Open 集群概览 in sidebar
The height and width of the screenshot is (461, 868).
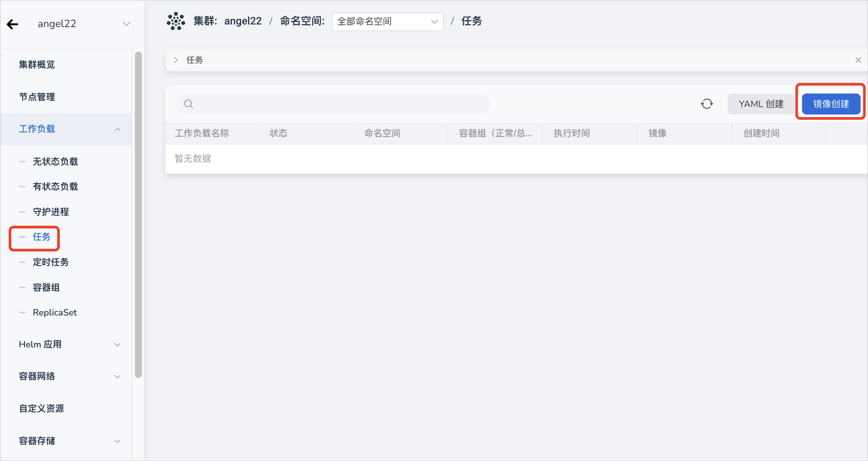point(37,65)
